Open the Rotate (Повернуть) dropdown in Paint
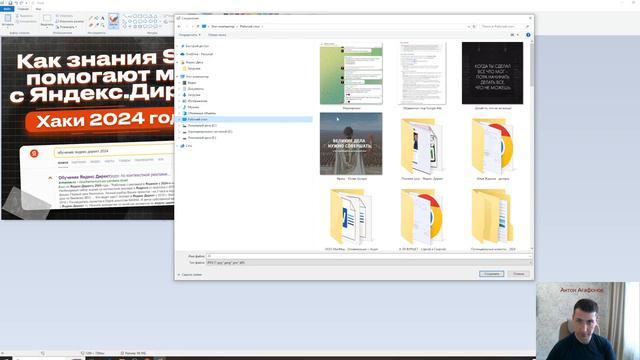 pyautogui.click(x=68, y=27)
